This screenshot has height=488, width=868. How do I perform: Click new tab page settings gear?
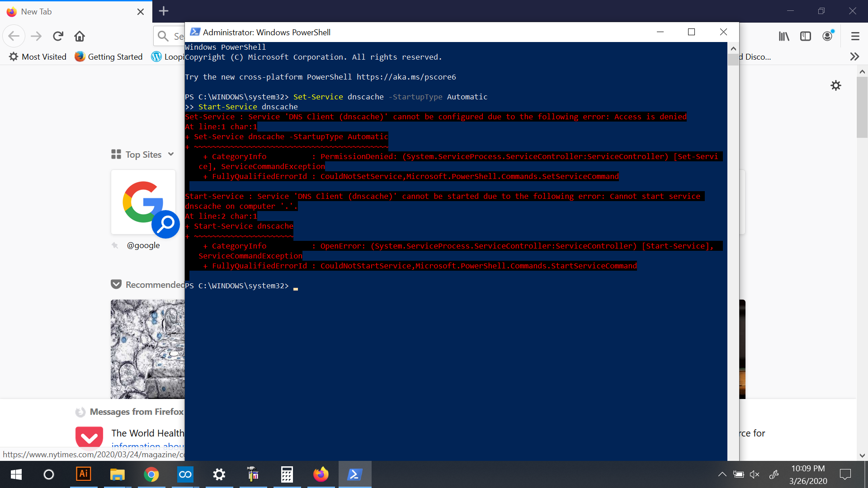pyautogui.click(x=836, y=85)
